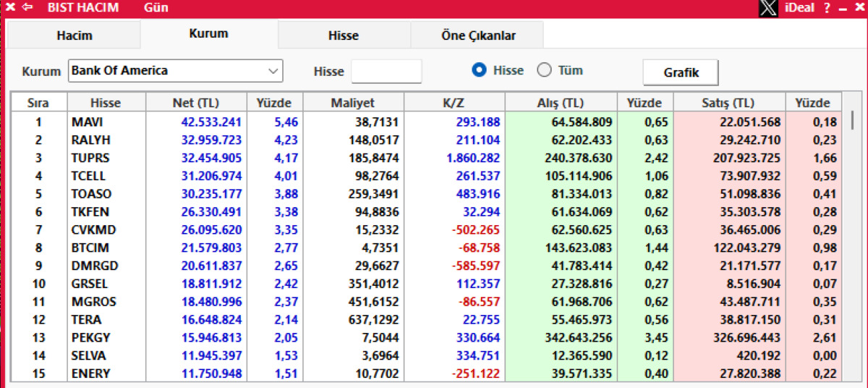868x388 pixels.
Task: Sort by the K/Z column header
Action: pyautogui.click(x=454, y=103)
